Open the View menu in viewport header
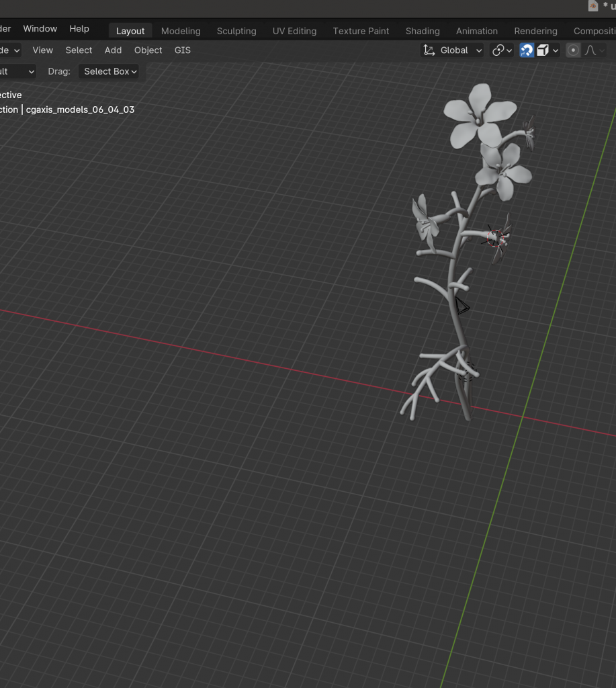 pyautogui.click(x=42, y=50)
